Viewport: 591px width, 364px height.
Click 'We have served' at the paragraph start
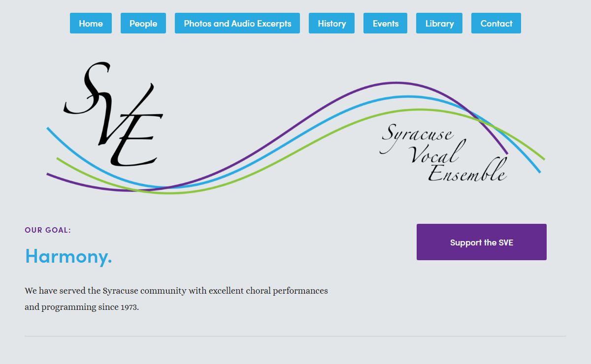55,291
